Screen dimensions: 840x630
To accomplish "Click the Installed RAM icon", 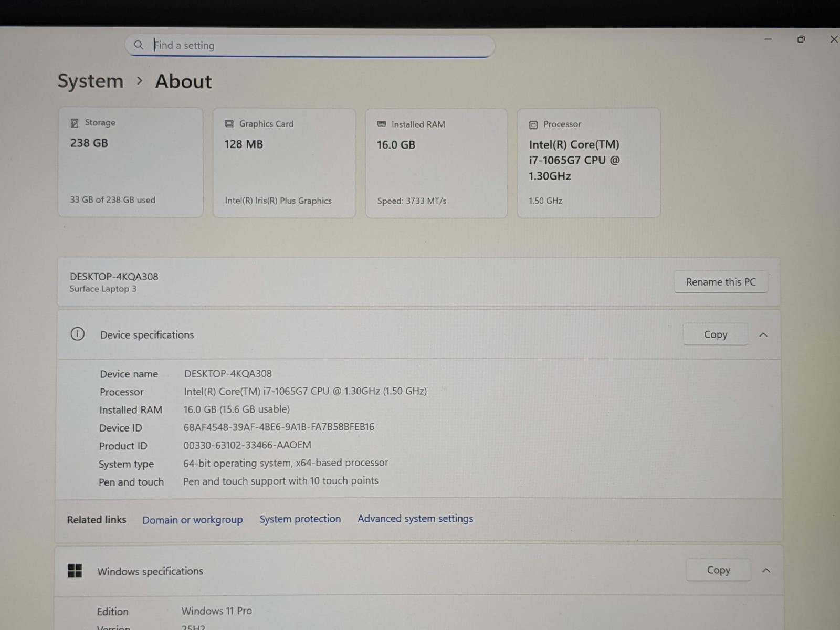I will [x=382, y=124].
